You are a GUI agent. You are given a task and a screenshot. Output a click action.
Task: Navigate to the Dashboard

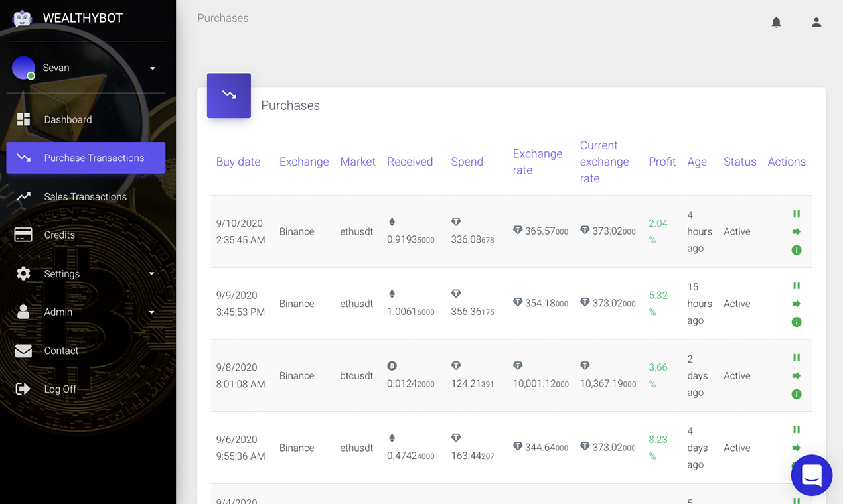68,119
